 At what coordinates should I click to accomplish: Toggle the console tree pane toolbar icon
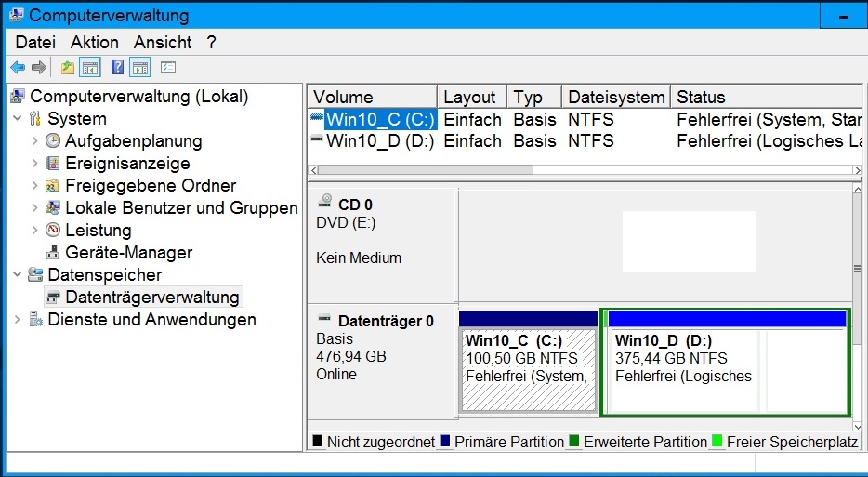click(90, 68)
